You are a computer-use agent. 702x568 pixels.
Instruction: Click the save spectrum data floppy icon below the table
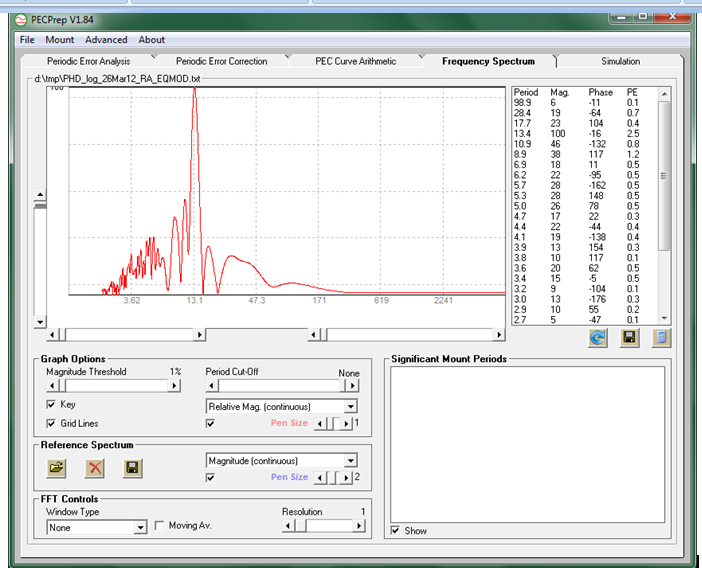(629, 338)
